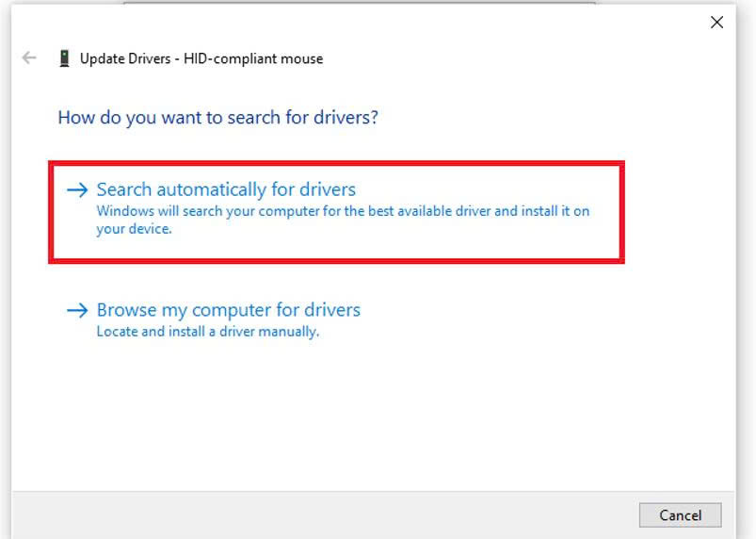Click empty white space below Browse option
The height and width of the screenshot is (539, 756).
coord(377,415)
